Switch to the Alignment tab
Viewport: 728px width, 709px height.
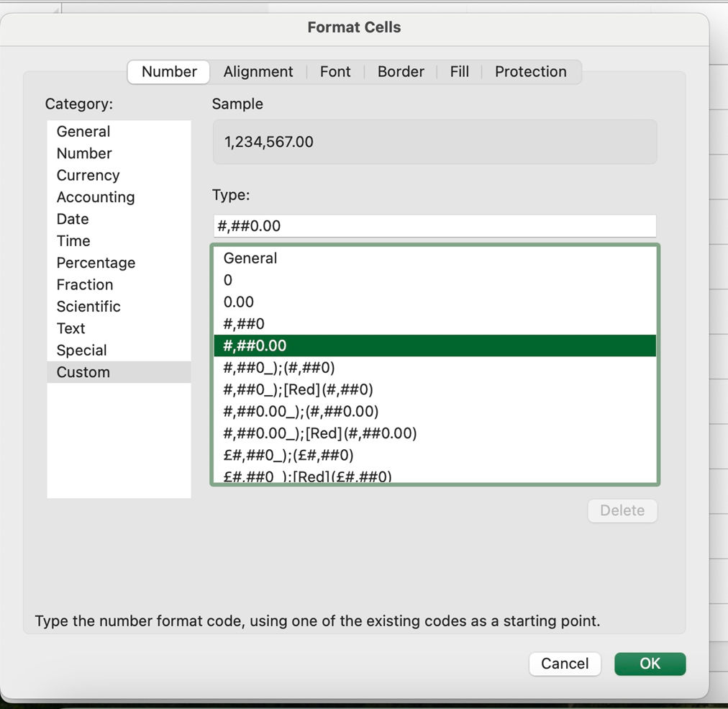coord(258,71)
